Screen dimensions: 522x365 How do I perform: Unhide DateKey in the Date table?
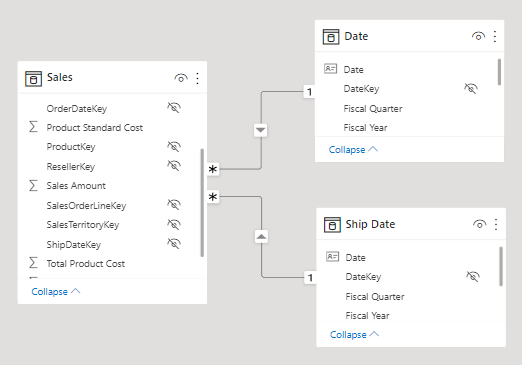(471, 89)
